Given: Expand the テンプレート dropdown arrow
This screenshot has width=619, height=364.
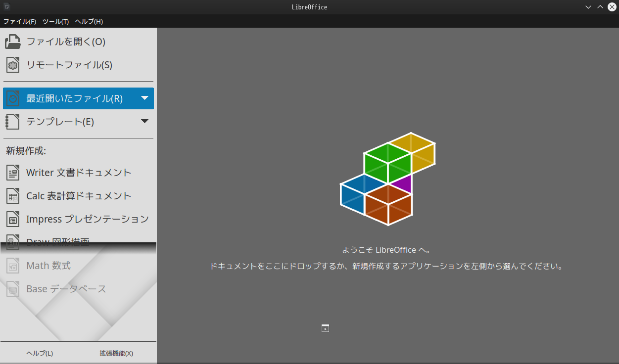Looking at the screenshot, I should 144,121.
